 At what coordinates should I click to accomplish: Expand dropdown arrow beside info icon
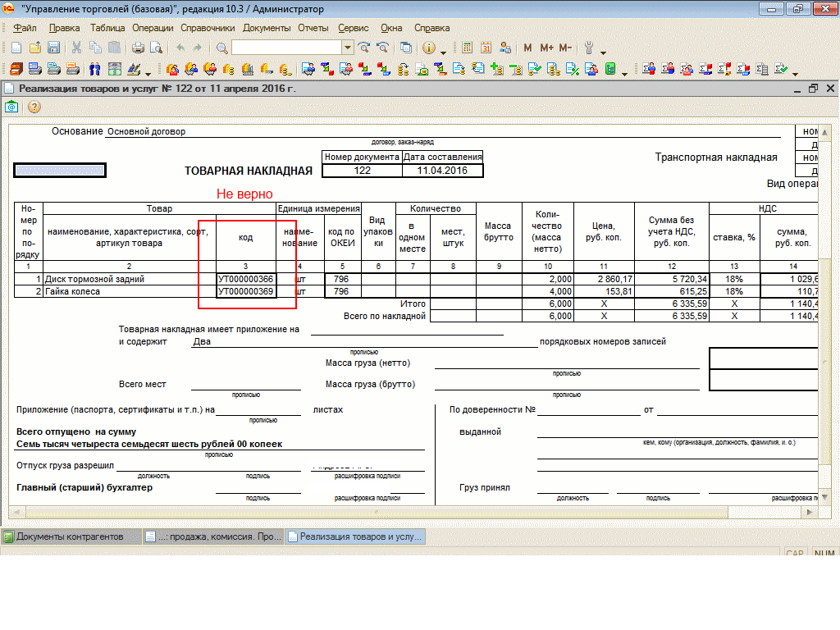444,50
